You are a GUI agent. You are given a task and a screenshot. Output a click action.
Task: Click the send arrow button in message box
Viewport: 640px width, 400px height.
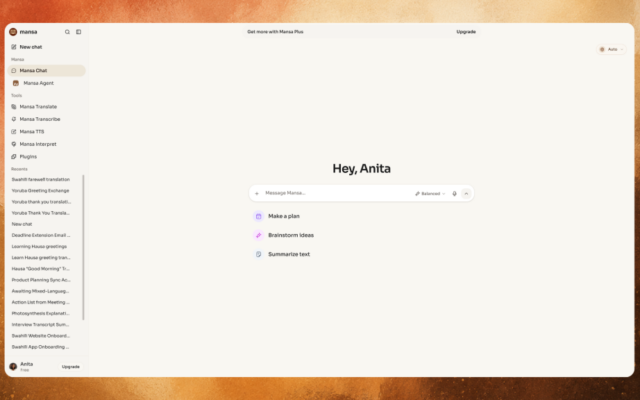(466, 193)
